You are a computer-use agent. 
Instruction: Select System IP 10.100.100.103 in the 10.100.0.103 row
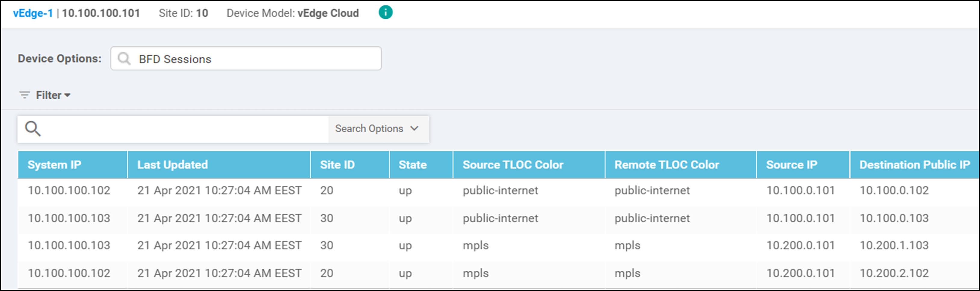(x=69, y=218)
